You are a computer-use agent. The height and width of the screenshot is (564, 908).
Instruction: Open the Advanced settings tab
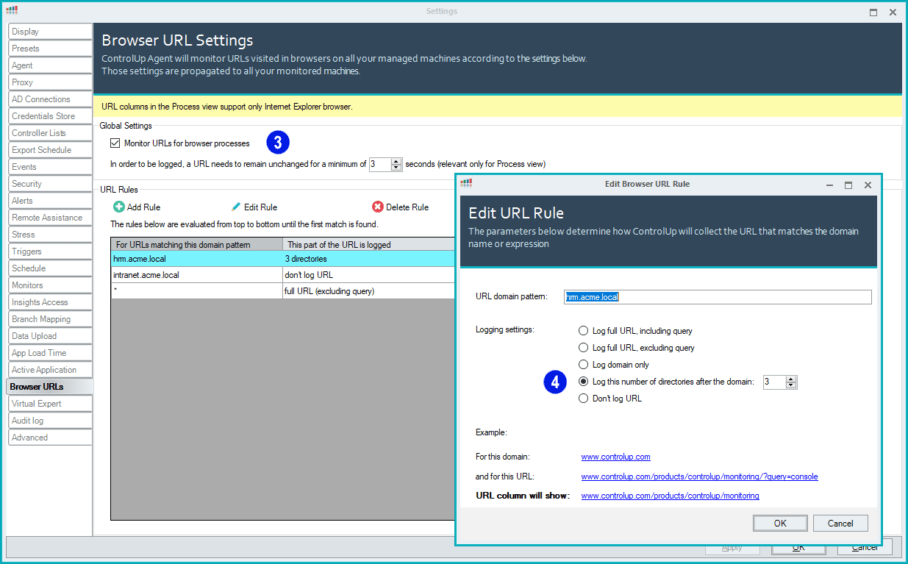[50, 437]
